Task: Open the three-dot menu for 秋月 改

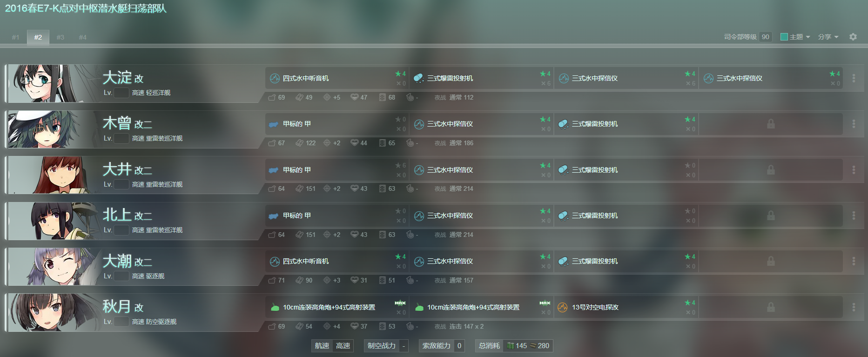Action: point(854,307)
